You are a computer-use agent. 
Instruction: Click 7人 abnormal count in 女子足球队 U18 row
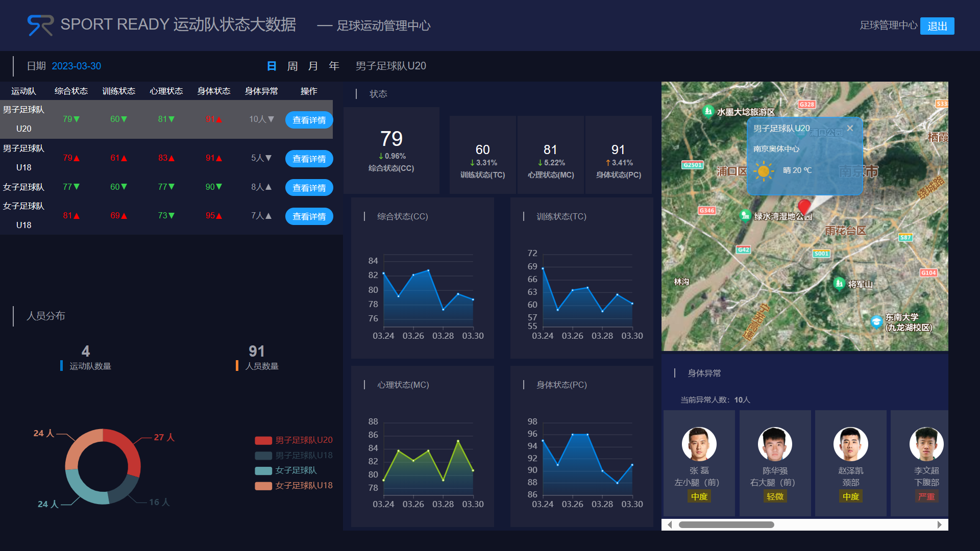[261, 216]
